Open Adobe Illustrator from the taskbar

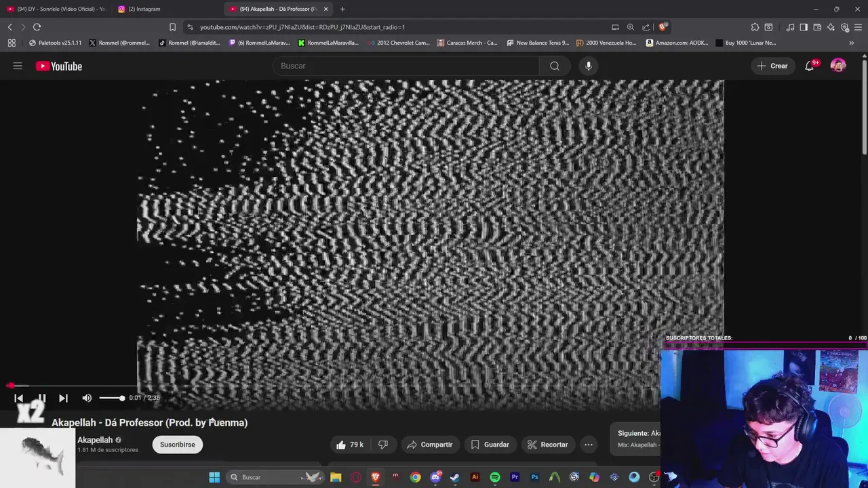click(475, 477)
